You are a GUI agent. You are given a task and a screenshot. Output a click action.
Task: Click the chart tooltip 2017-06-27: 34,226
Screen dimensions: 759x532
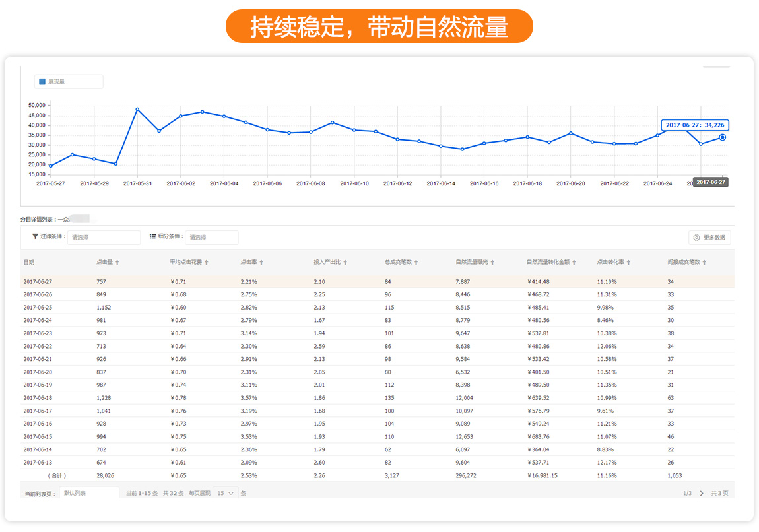(694, 125)
